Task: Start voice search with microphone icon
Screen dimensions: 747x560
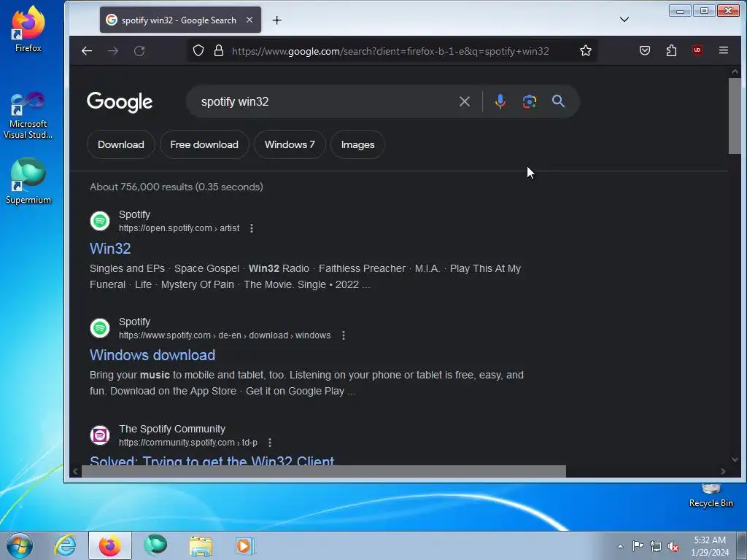Action: 500,101
